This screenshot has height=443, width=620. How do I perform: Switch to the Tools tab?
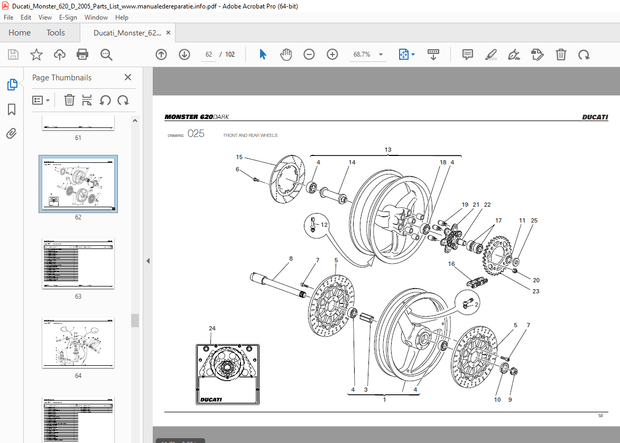(x=55, y=33)
